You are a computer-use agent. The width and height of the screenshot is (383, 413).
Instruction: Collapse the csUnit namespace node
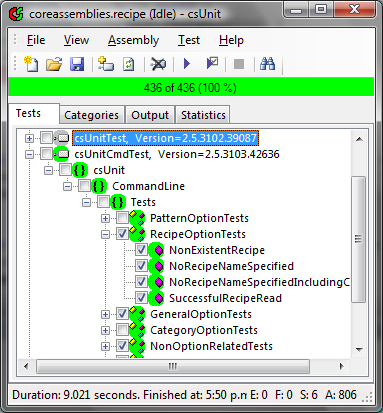(x=49, y=170)
